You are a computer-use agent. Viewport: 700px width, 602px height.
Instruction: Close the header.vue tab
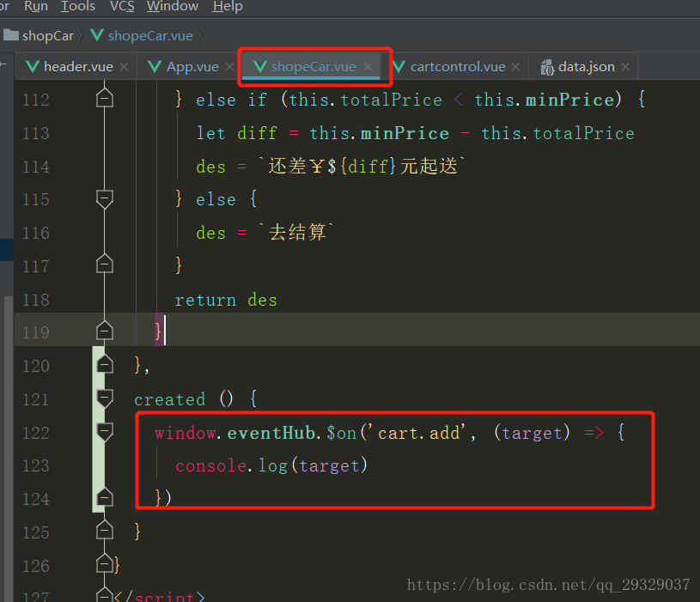124,67
